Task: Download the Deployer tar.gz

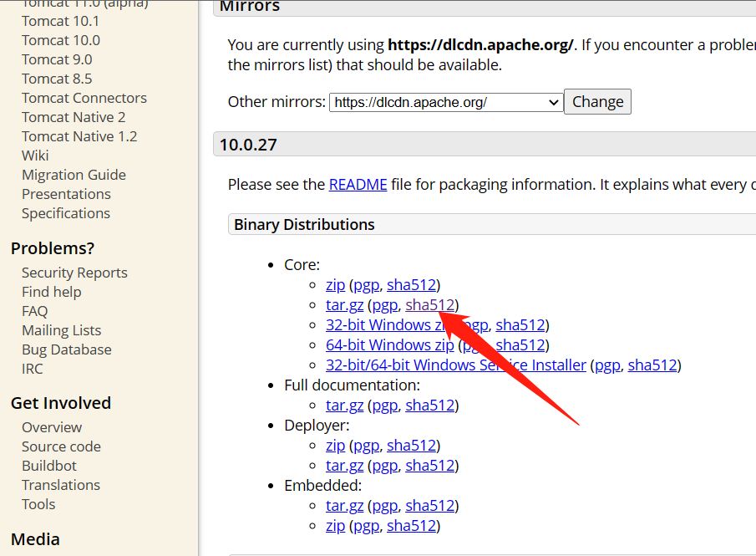Action: [345, 467]
